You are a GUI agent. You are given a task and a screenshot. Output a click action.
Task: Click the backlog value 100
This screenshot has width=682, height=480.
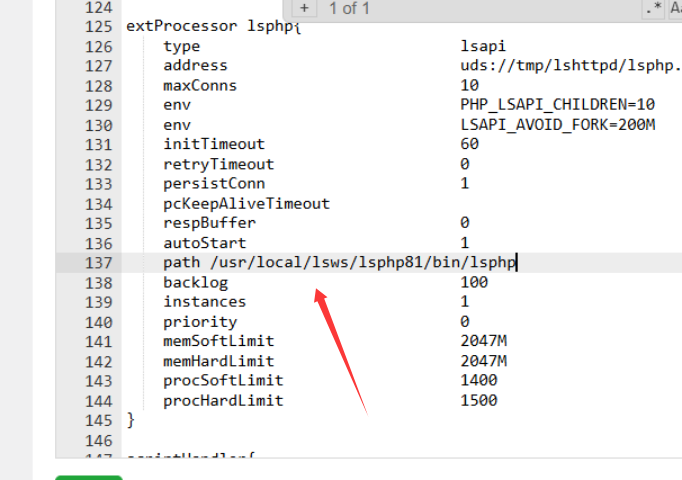(474, 283)
